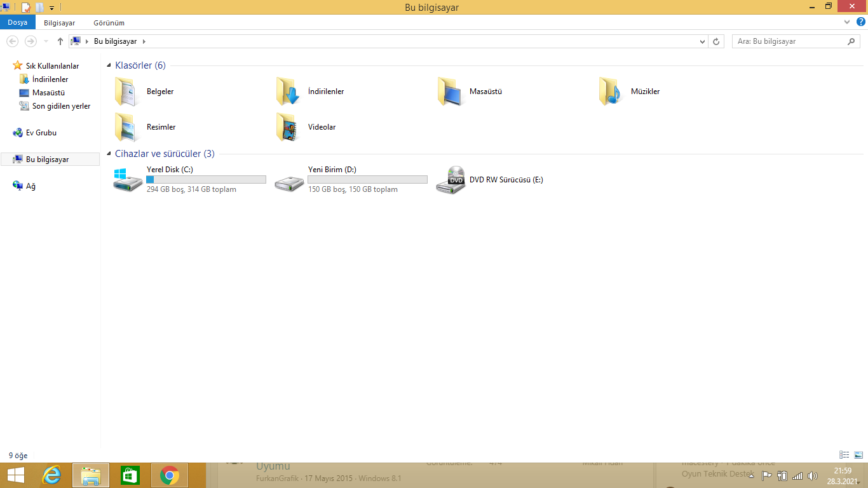868x488 pixels.
Task: Click the Yeni Birim (D:) capacity bar
Action: pos(367,180)
